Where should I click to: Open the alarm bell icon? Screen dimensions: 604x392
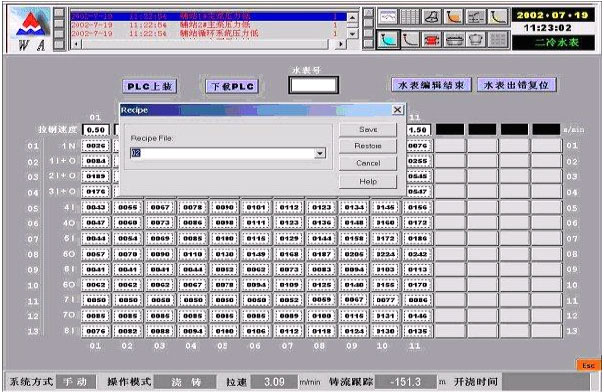431,17
